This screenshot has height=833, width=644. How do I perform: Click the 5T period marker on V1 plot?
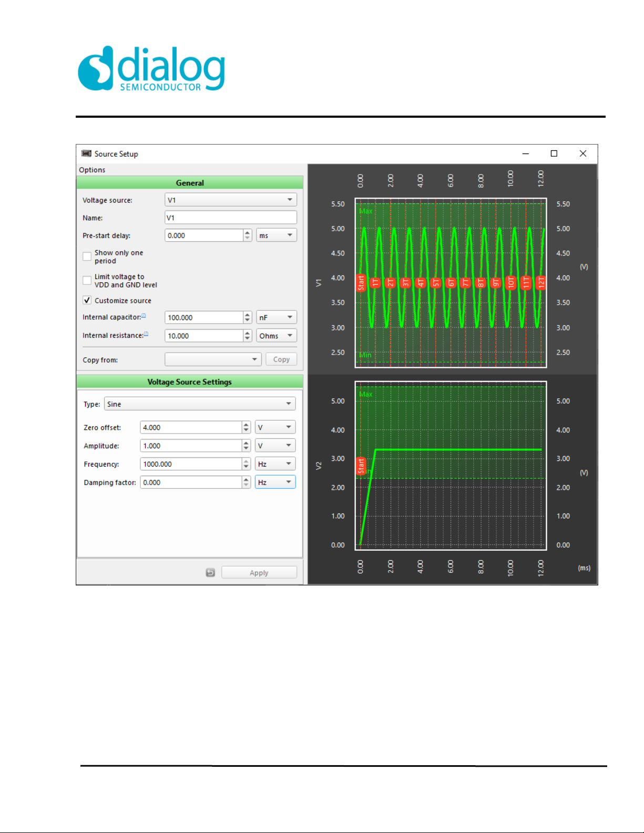point(436,283)
